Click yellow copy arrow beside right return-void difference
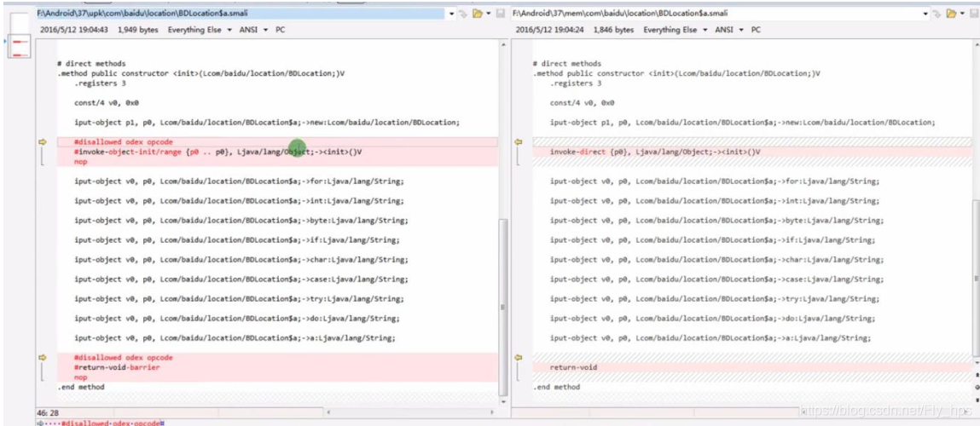The width and height of the screenshot is (980, 426). coord(518,357)
